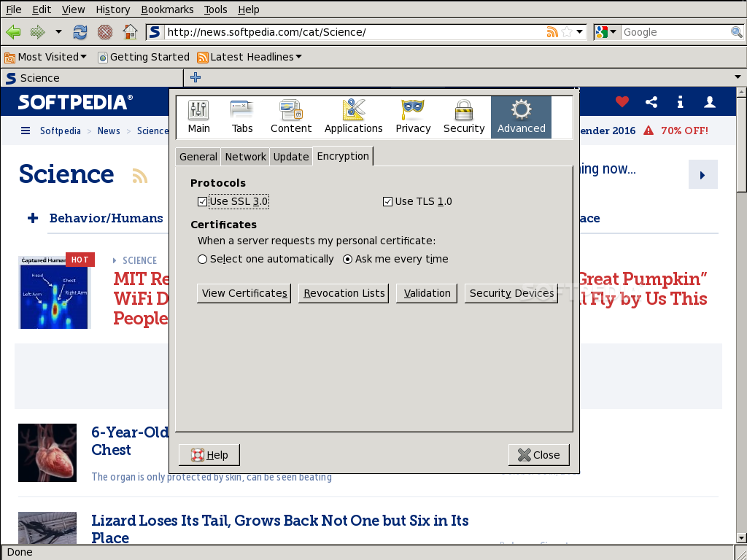Open the Privacy preferences pane
Image resolution: width=747 pixels, height=560 pixels.
413,117
